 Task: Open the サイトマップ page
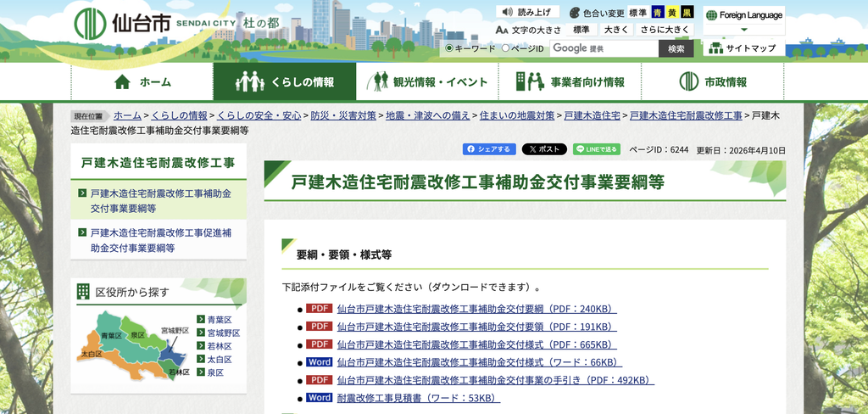(x=744, y=48)
